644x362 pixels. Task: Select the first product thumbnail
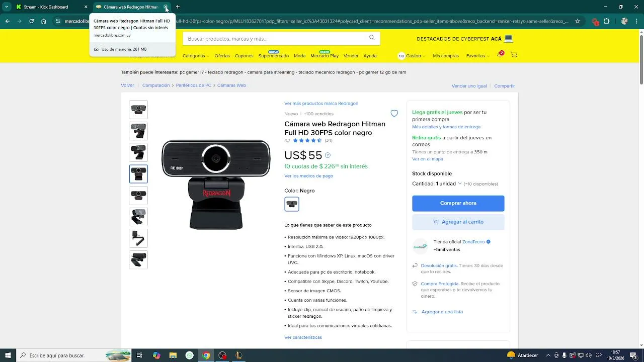(x=138, y=109)
